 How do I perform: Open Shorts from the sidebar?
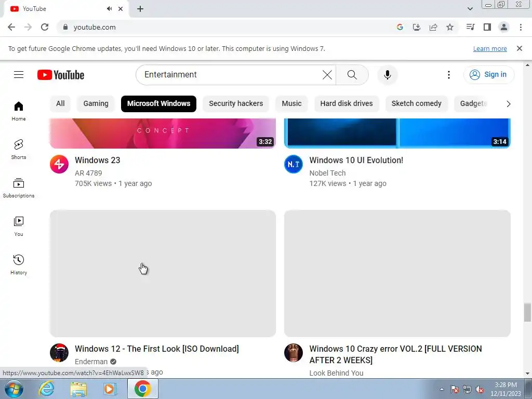click(19, 149)
